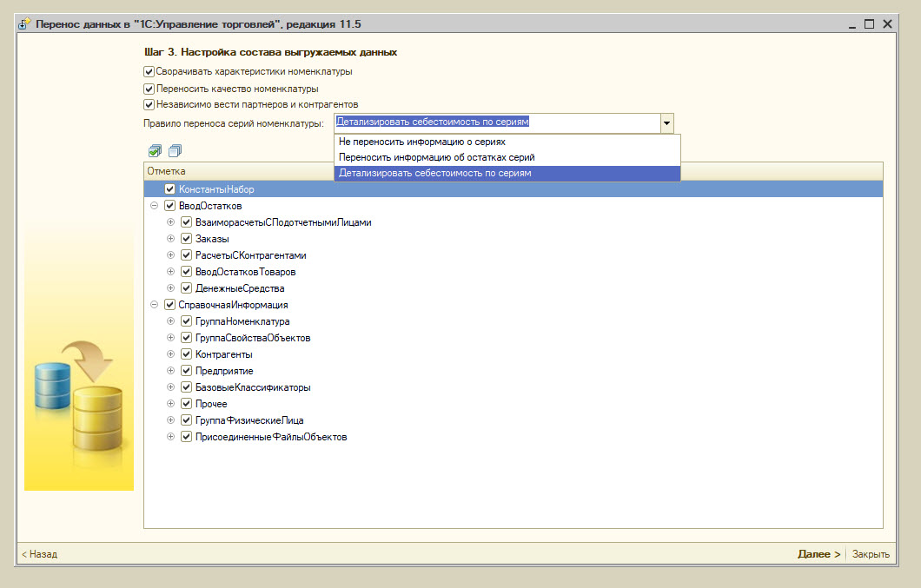The width and height of the screenshot is (921, 588).
Task: Expand the ПрисоединенныеФайлыОбъектов node
Action: click(170, 437)
